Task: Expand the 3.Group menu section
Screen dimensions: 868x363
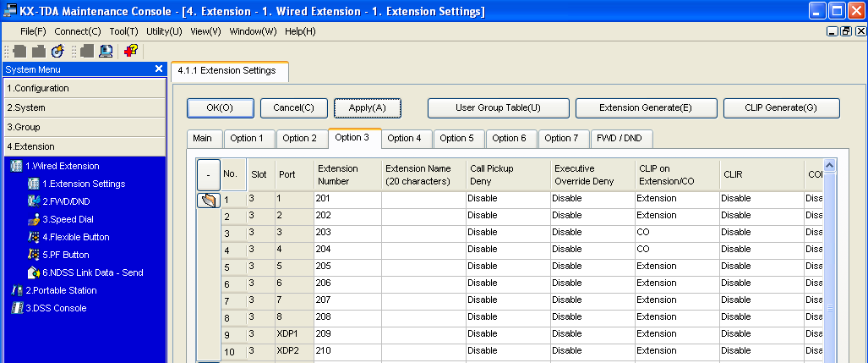Action: pyautogui.click(x=85, y=128)
